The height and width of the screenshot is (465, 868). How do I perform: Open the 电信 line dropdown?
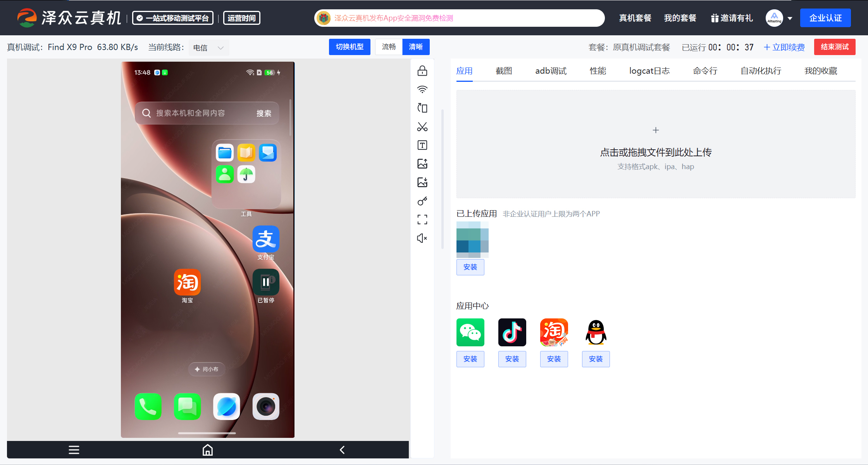[209, 48]
